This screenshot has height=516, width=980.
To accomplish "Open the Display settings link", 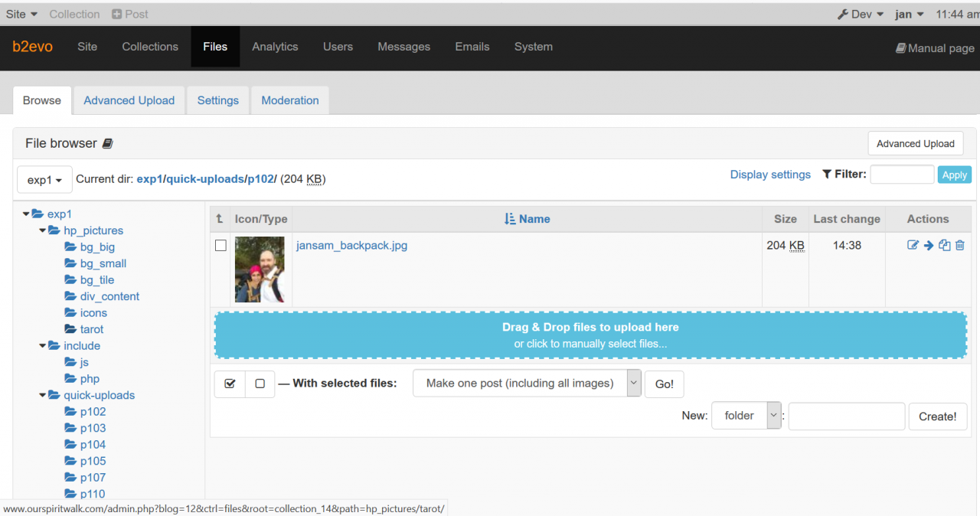I will pyautogui.click(x=770, y=175).
